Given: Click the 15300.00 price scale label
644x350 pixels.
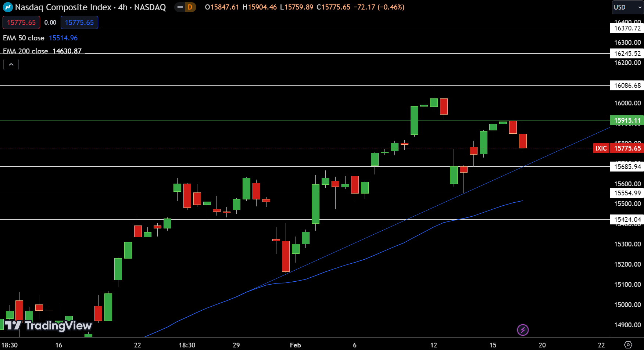Looking at the screenshot, I should click(627, 244).
